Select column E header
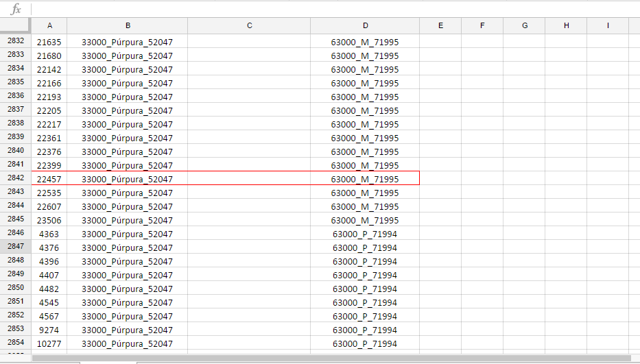 440,25
